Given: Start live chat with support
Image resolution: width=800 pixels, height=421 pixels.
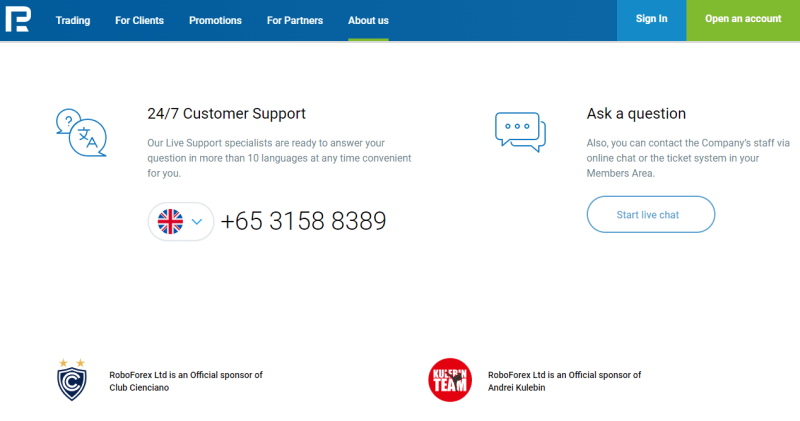Looking at the screenshot, I should tap(651, 214).
